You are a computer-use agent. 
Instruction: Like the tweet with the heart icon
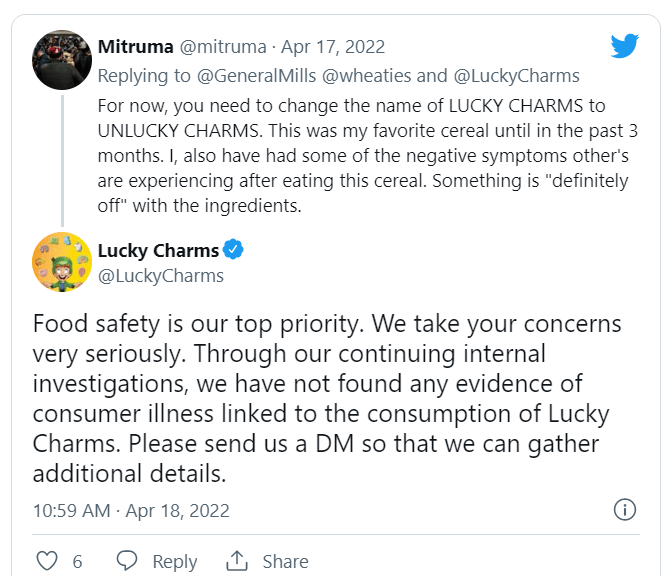pyautogui.click(x=46, y=561)
